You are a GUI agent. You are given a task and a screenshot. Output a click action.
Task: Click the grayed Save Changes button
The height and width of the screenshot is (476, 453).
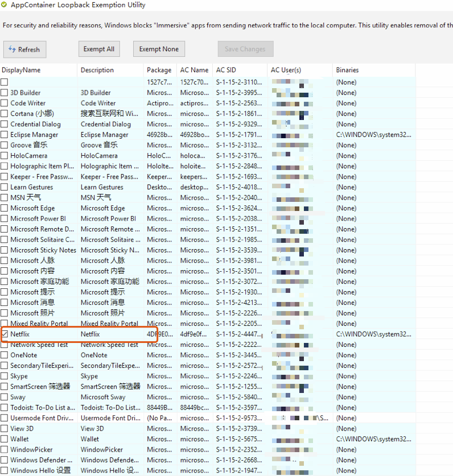pos(245,49)
